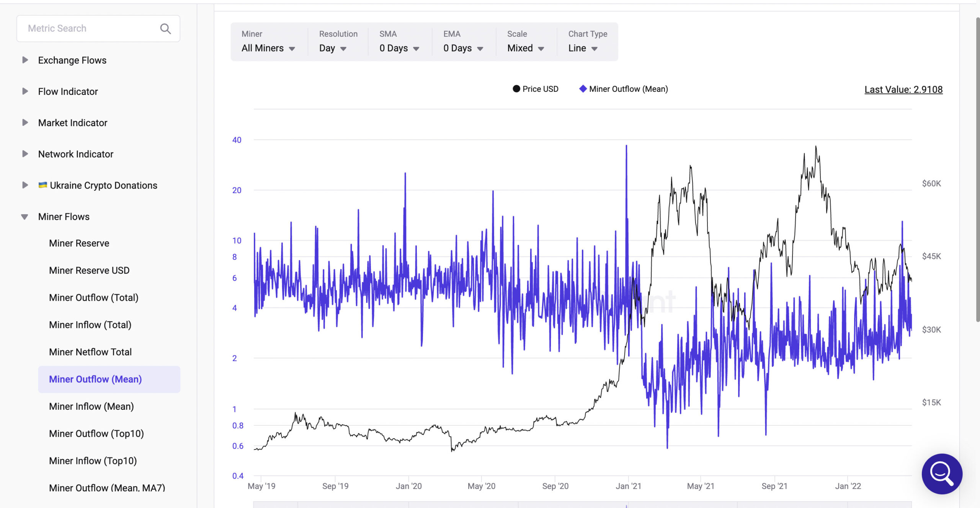Image resolution: width=980 pixels, height=508 pixels.
Task: Click the metric search magnifier icon
Action: [x=165, y=29]
